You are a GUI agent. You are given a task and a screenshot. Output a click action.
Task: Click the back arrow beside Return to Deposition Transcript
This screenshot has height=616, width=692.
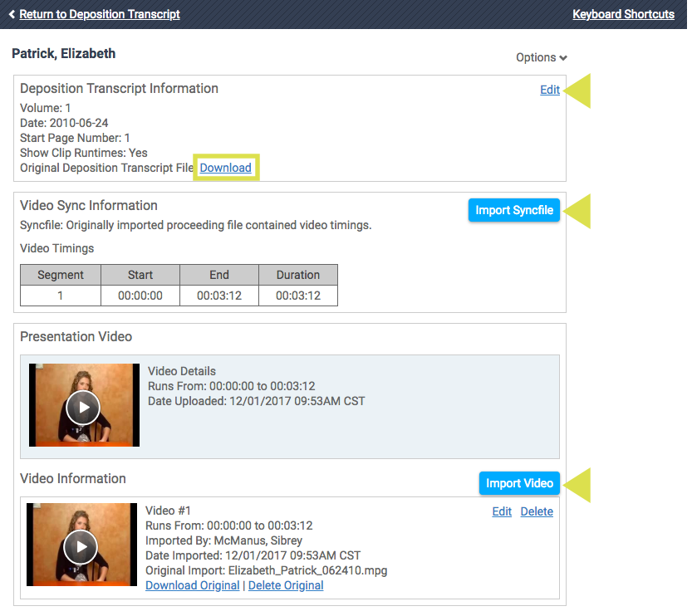(12, 14)
